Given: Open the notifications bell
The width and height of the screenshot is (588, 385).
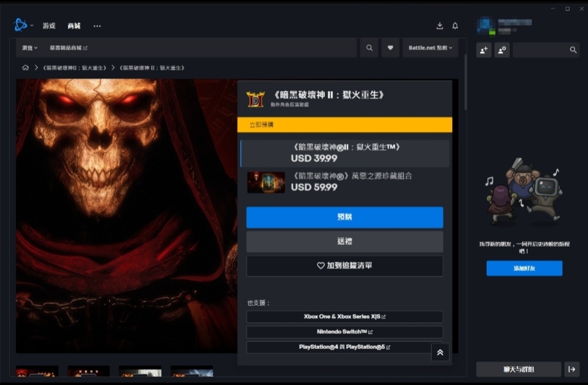Looking at the screenshot, I should [455, 26].
